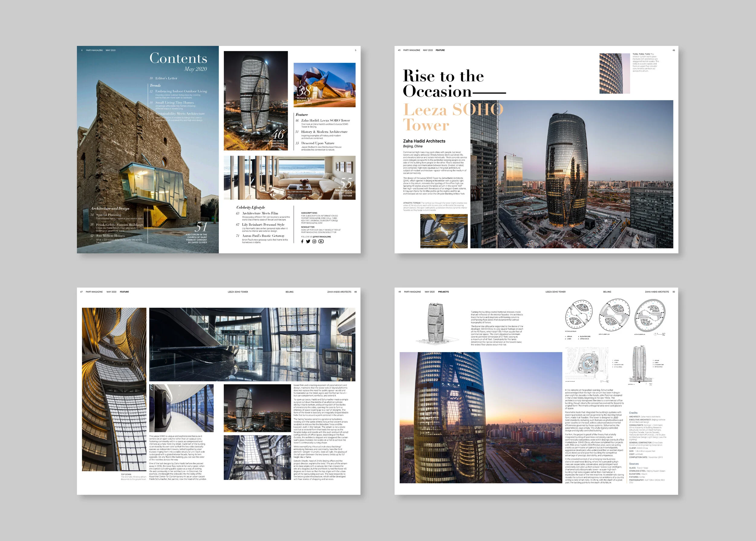The width and height of the screenshot is (756, 541).
Task: Click the 'Beijing, China' location line
Action: 413,146
